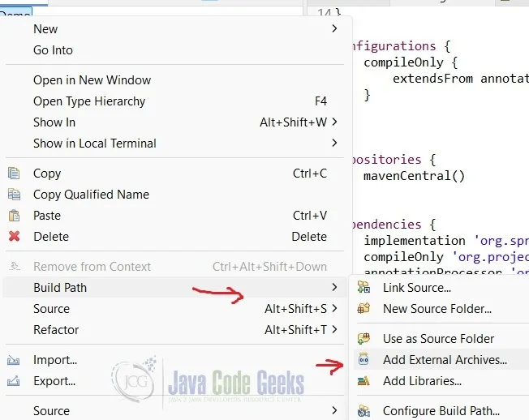The height and width of the screenshot is (420, 529).
Task: Click the implementation dependency line in editor
Action: 446,241
